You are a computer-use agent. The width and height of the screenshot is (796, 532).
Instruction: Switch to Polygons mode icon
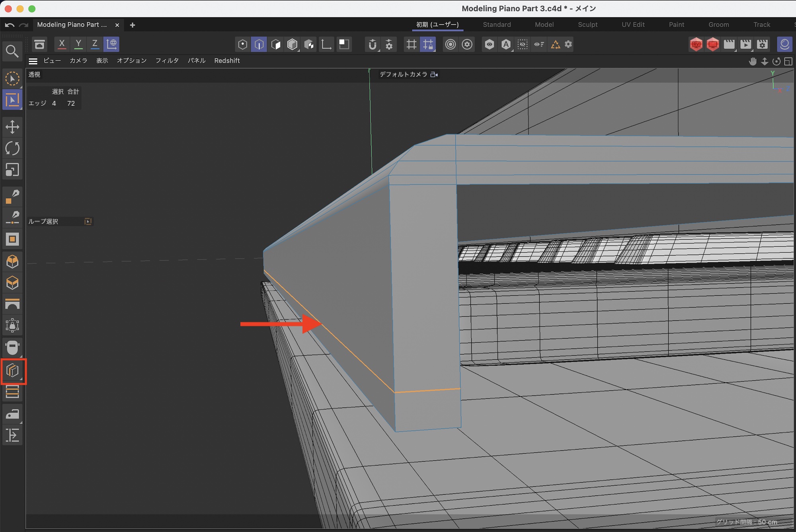276,44
